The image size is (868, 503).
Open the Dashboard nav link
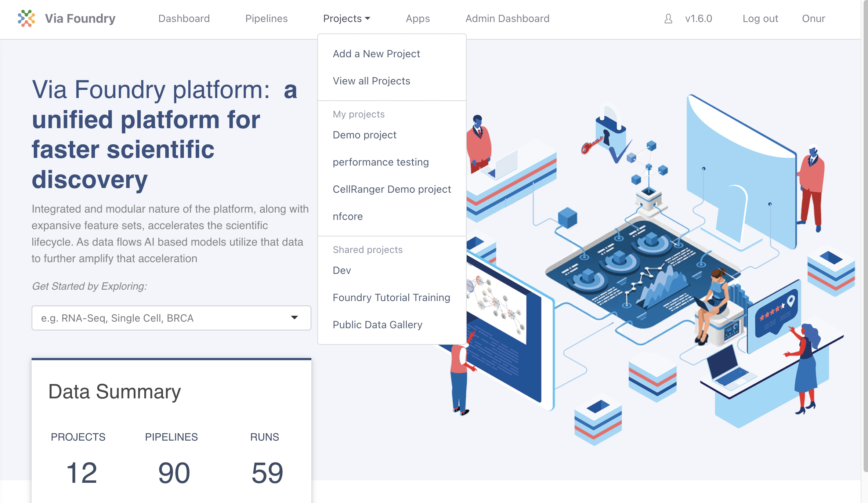point(184,19)
